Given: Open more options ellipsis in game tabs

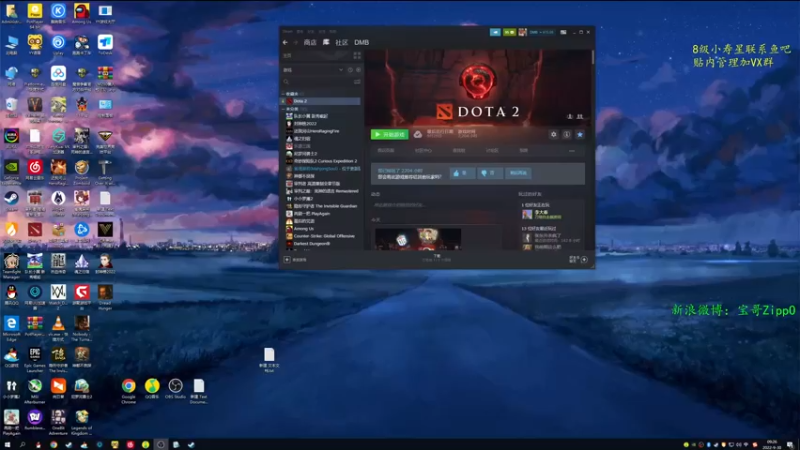Looking at the screenshot, I should (572, 151).
